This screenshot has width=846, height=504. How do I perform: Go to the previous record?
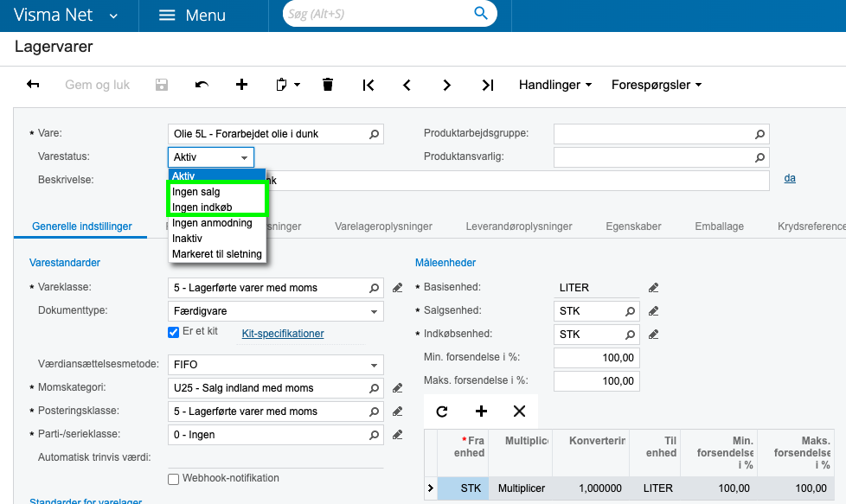[407, 85]
